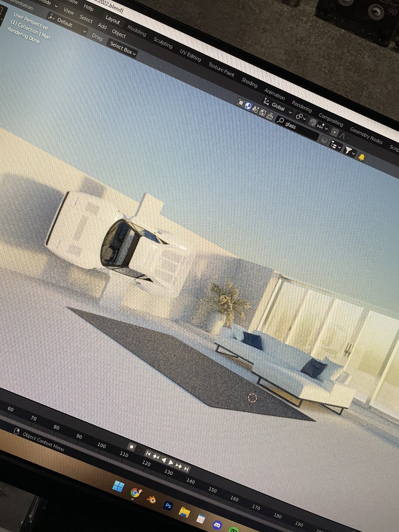The height and width of the screenshot is (532, 399).
Task: Open File Explorer from the taskbar
Action: coord(184,512)
